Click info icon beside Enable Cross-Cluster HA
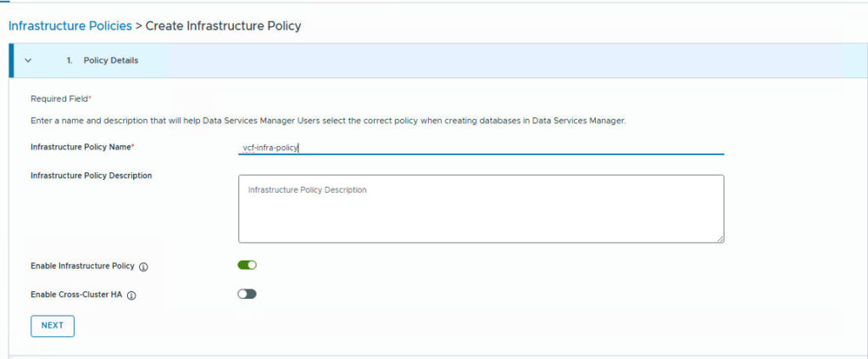Image resolution: width=868 pixels, height=359 pixels. (132, 295)
